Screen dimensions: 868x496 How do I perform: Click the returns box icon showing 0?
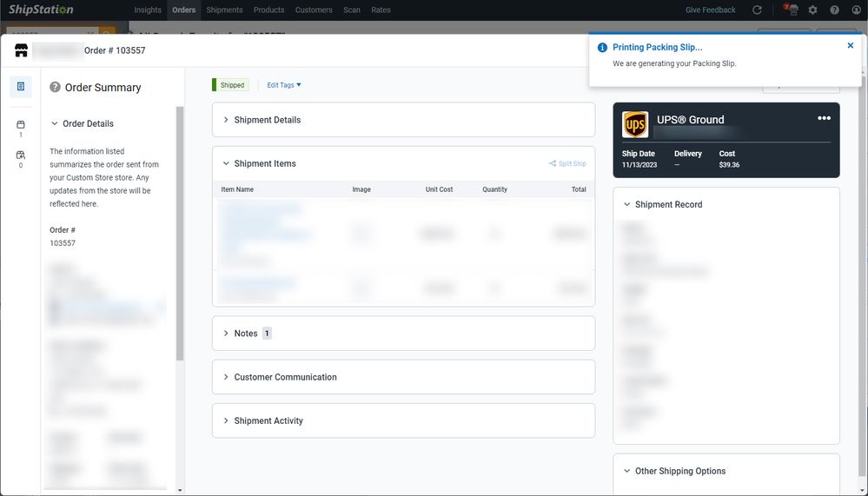tap(21, 158)
